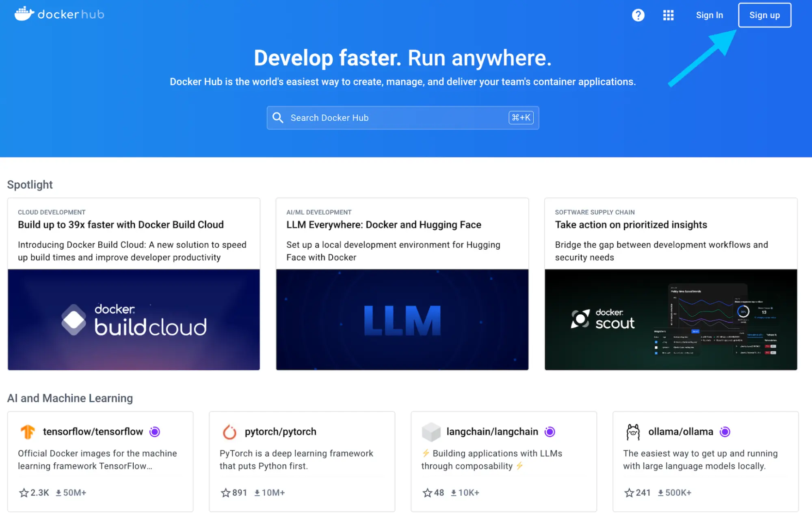Open the help question mark icon
812x518 pixels.
coord(638,15)
